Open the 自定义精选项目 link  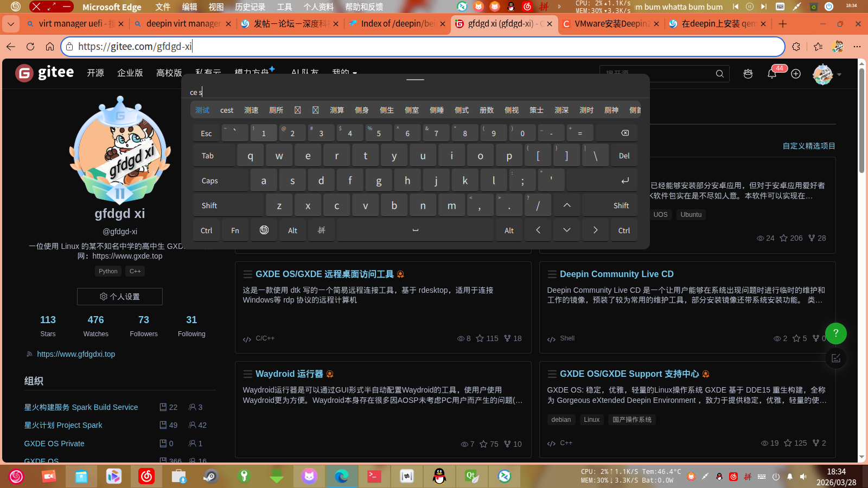(809, 146)
